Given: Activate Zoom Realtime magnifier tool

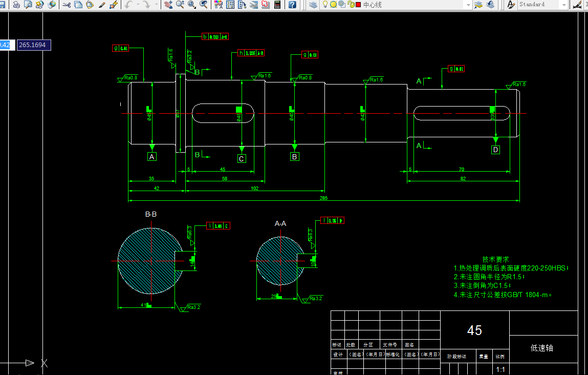Looking at the screenshot, I should [x=180, y=5].
